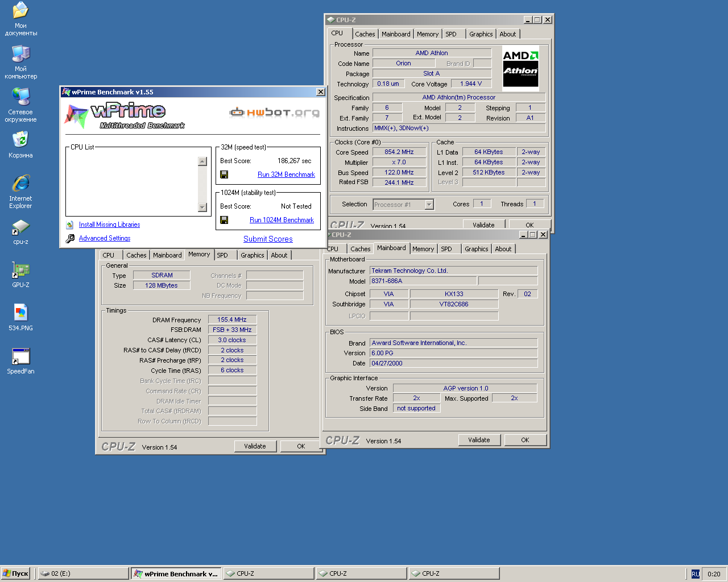Click the save icon for 1024M score
728x582 pixels.
[x=224, y=220]
